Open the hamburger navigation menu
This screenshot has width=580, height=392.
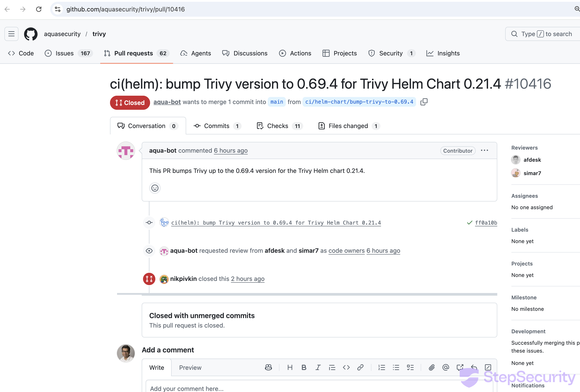pos(11,34)
